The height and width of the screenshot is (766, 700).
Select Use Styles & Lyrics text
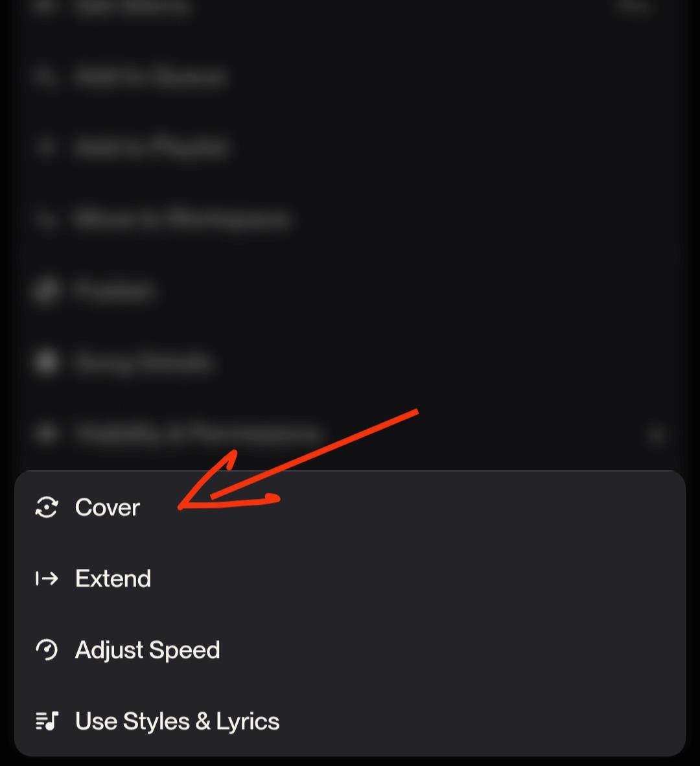178,721
